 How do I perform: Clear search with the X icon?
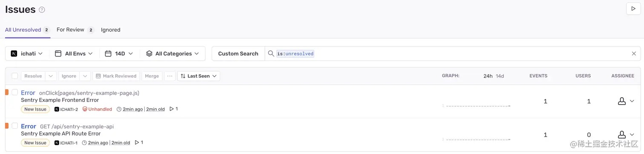(634, 54)
